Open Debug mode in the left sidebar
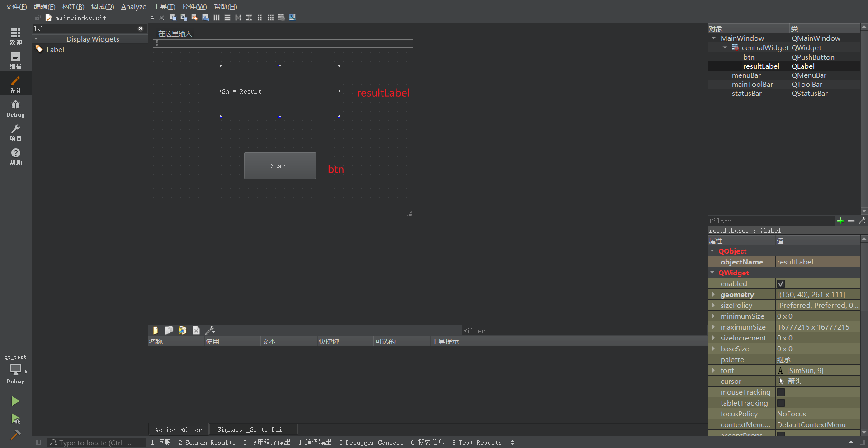The image size is (868, 448). click(x=15, y=108)
